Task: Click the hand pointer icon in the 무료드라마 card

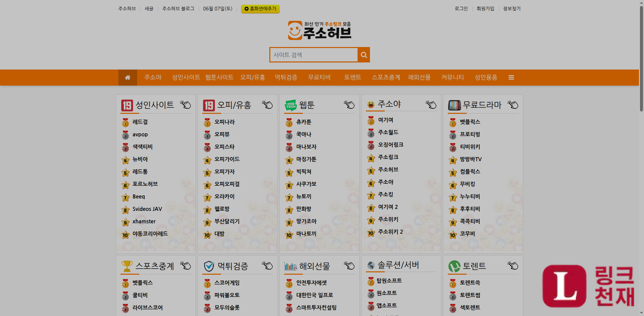Action: click(x=513, y=105)
